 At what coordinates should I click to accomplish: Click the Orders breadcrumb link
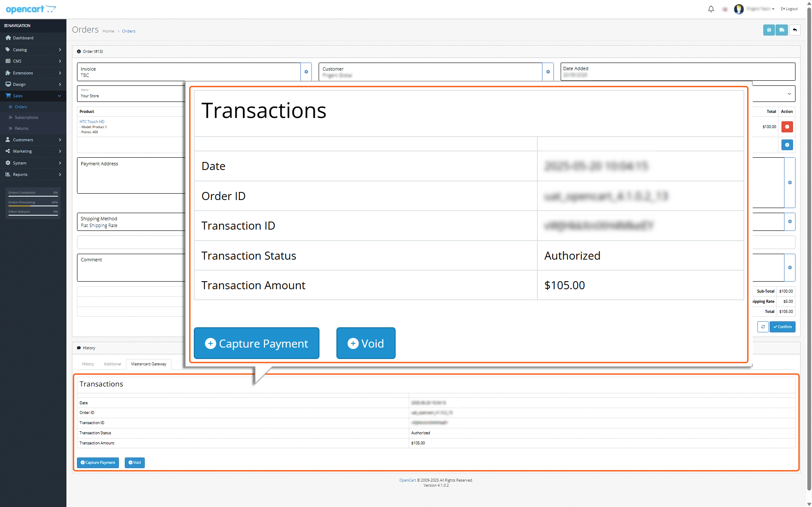pyautogui.click(x=129, y=31)
